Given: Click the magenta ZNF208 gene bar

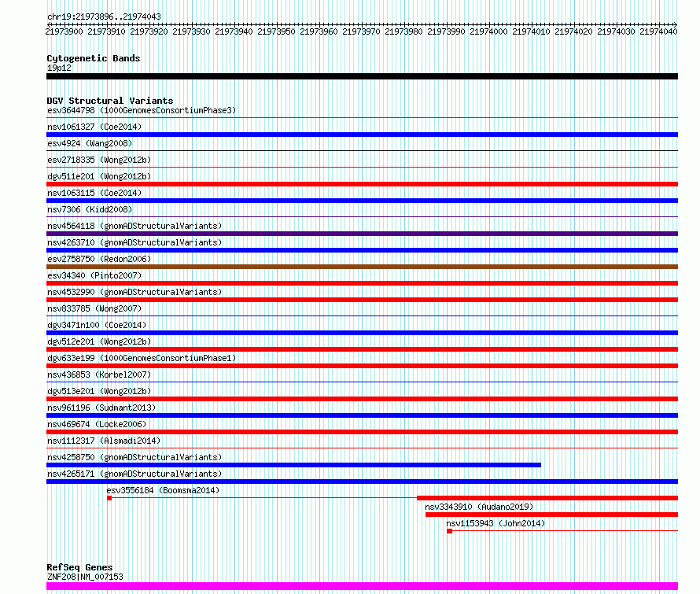Looking at the screenshot, I should tap(362, 586).
